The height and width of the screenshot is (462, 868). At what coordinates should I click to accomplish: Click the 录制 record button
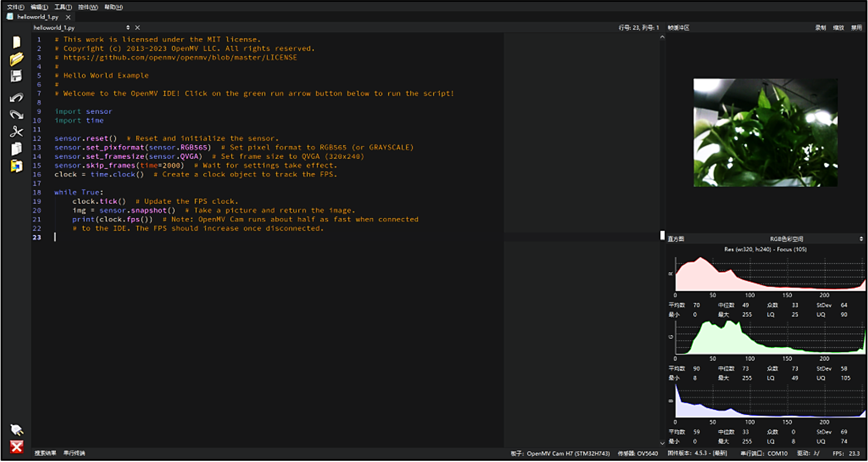click(x=820, y=28)
